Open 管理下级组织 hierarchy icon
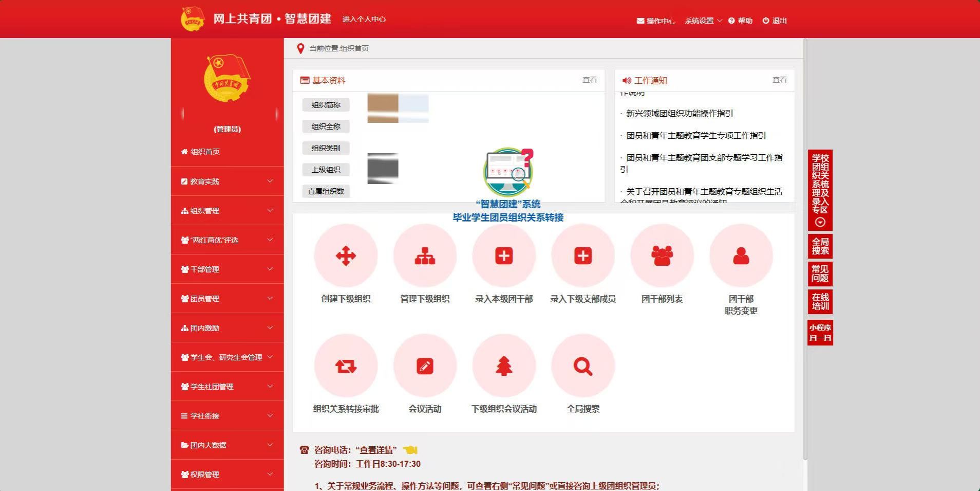The width and height of the screenshot is (980, 491). point(425,256)
